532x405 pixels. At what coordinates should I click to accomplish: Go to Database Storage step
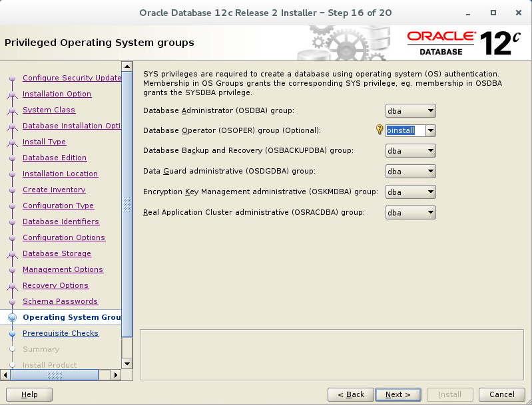point(57,253)
